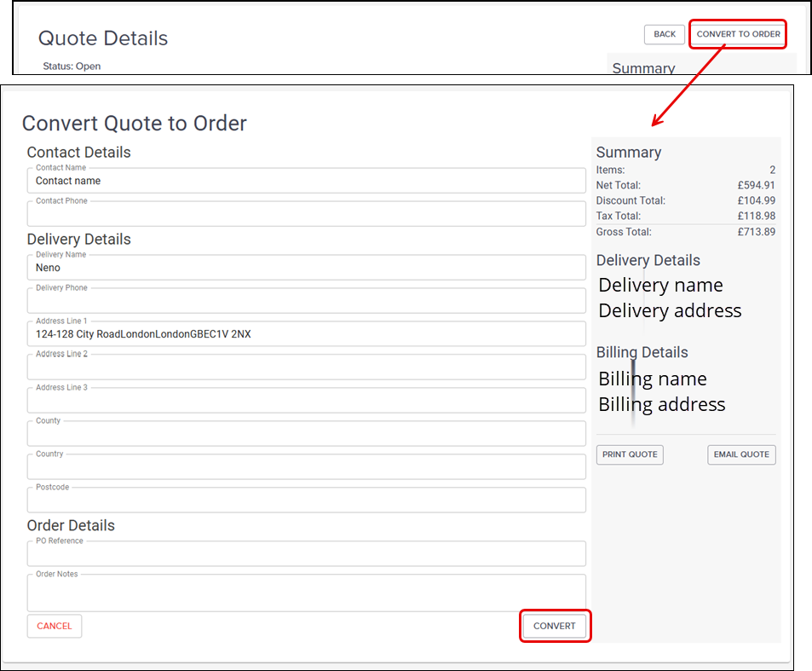Image resolution: width=812 pixels, height=671 pixels.
Task: Select the Country input field
Action: (306, 467)
